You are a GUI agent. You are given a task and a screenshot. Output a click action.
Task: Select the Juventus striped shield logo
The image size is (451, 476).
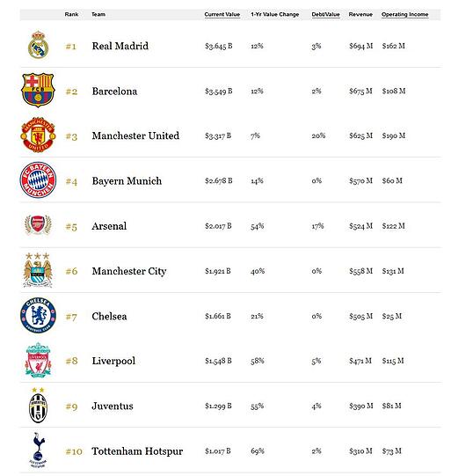[38, 406]
